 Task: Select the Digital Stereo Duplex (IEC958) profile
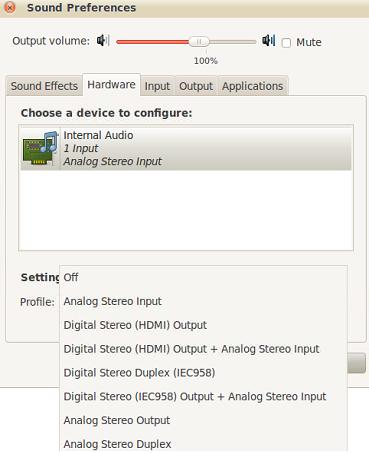(203, 373)
